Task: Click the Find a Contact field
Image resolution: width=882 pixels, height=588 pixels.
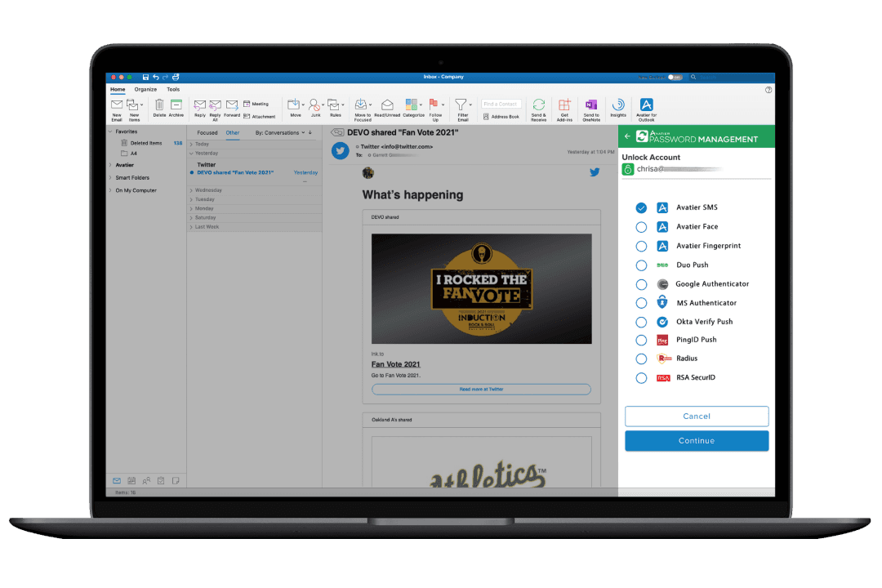Action: click(x=501, y=104)
